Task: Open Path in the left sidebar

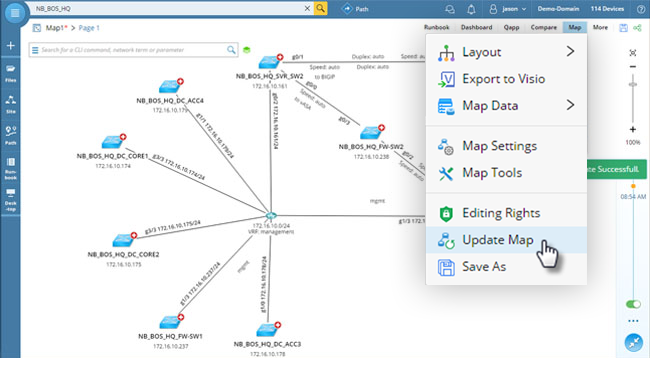Action: 11,136
